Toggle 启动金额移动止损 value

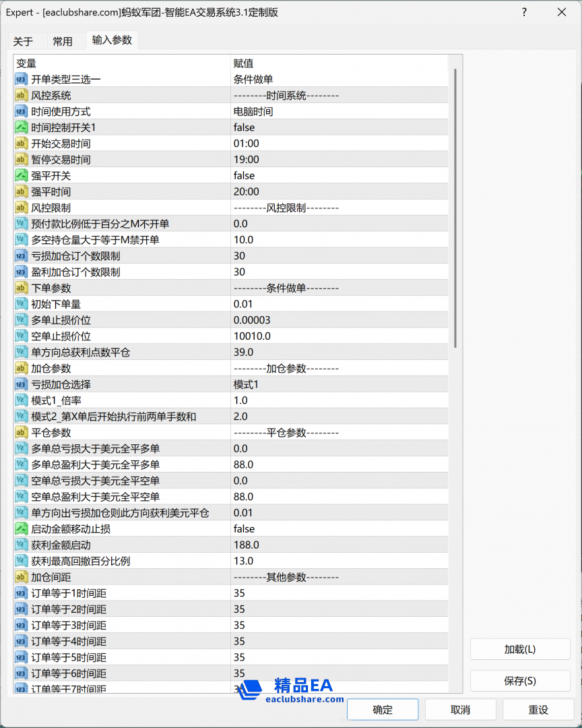337,528
